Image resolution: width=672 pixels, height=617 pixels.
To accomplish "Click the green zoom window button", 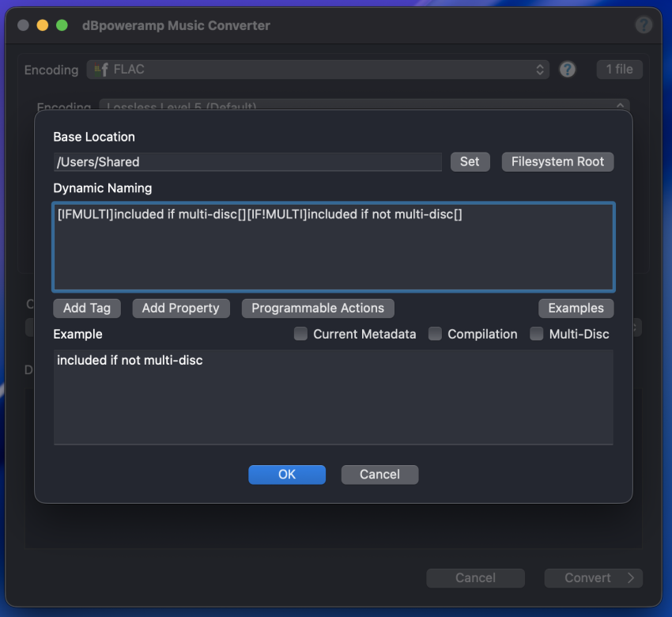I will coord(62,25).
